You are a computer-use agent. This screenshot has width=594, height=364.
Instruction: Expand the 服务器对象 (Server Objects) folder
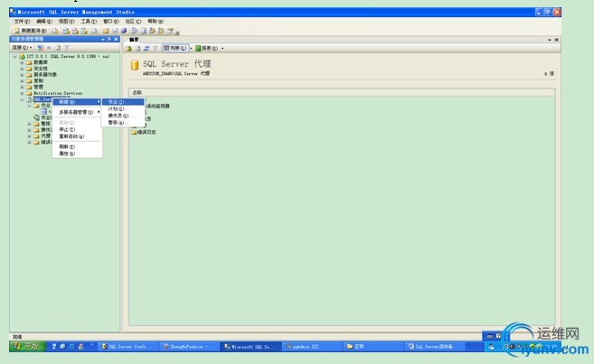tap(22, 75)
